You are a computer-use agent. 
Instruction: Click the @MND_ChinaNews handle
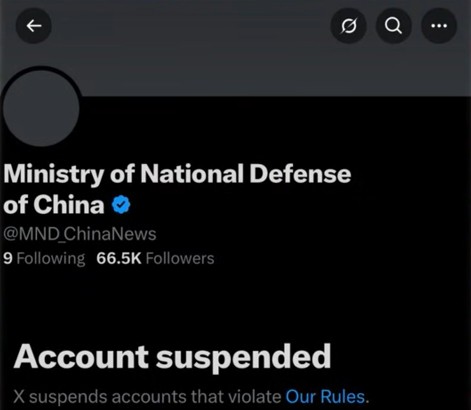click(x=80, y=234)
